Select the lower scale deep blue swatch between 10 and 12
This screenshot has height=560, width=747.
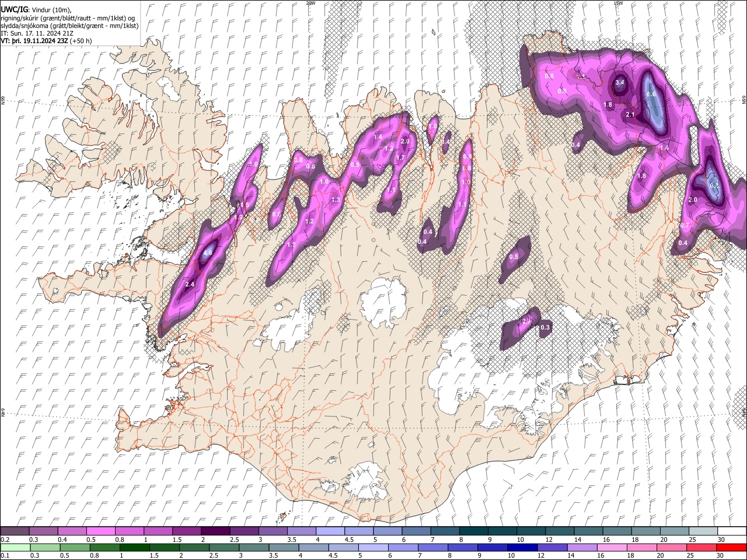(x=522, y=548)
